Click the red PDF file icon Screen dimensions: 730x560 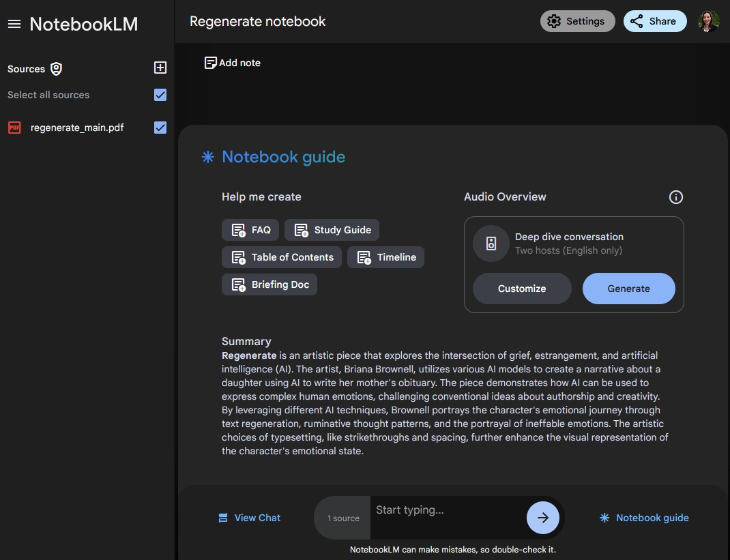coord(14,128)
